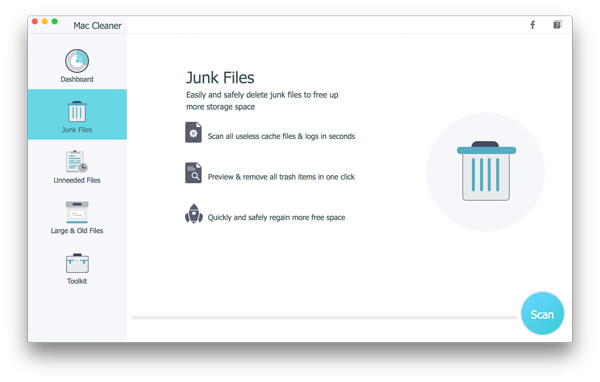The image size is (600, 382).
Task: Click the Facebook icon in title bar
Action: click(x=532, y=25)
